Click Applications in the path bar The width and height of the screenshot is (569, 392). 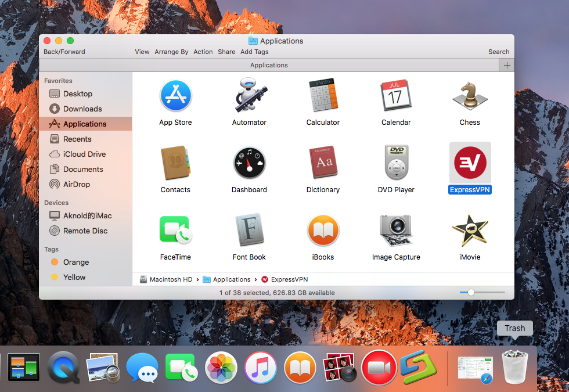click(x=226, y=279)
